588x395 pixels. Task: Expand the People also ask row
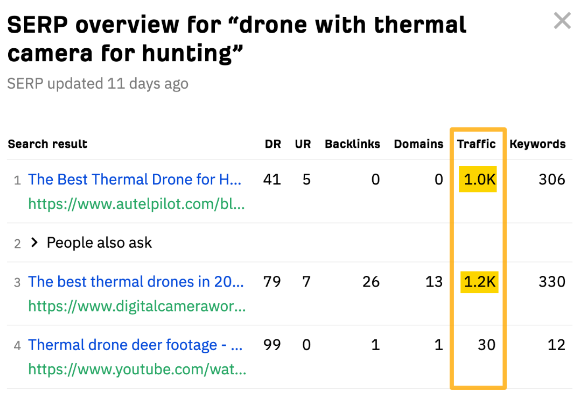(34, 243)
